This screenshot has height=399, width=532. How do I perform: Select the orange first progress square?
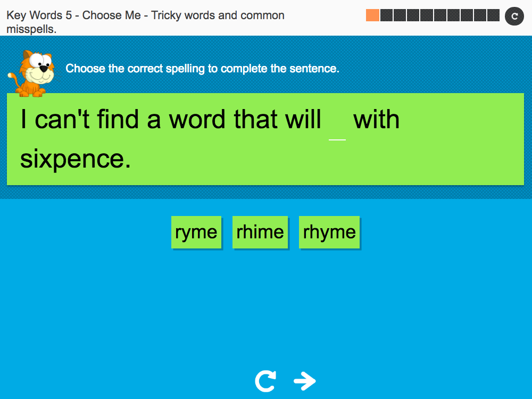[x=373, y=15]
